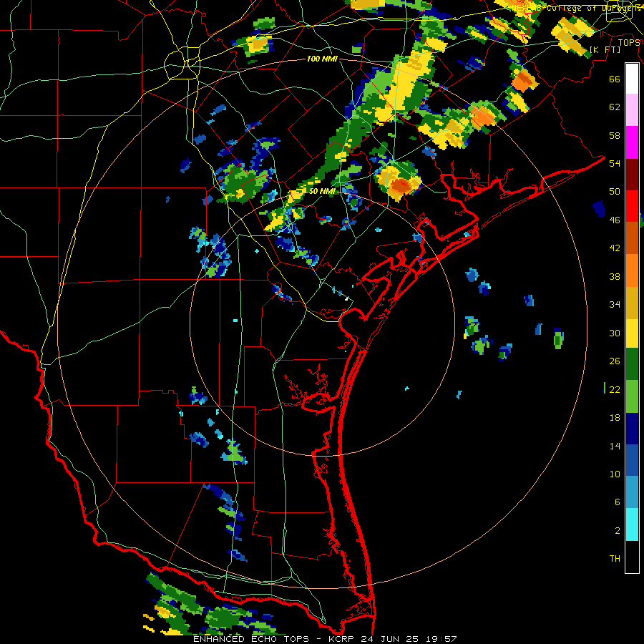
Task: Pick the cyan legend swatch
Action: coord(632,525)
